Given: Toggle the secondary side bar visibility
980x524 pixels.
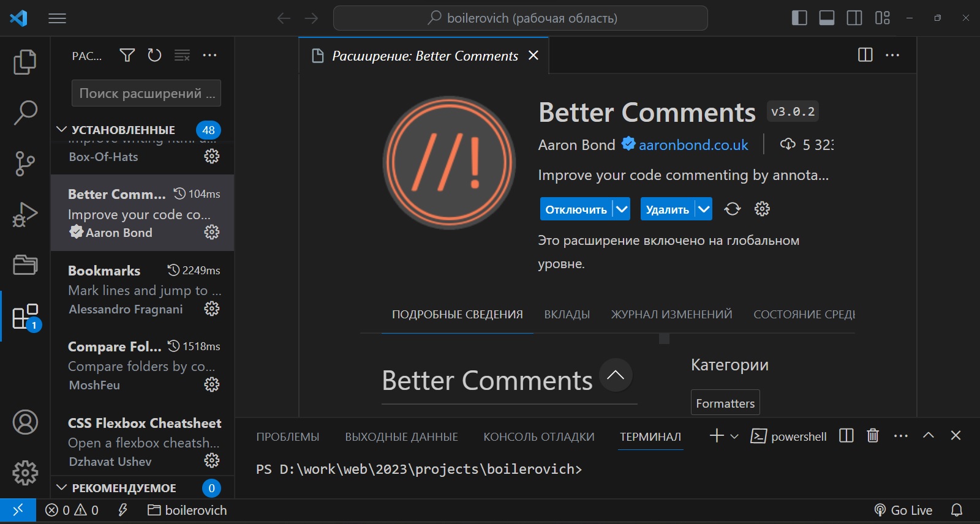Looking at the screenshot, I should click(x=854, y=18).
